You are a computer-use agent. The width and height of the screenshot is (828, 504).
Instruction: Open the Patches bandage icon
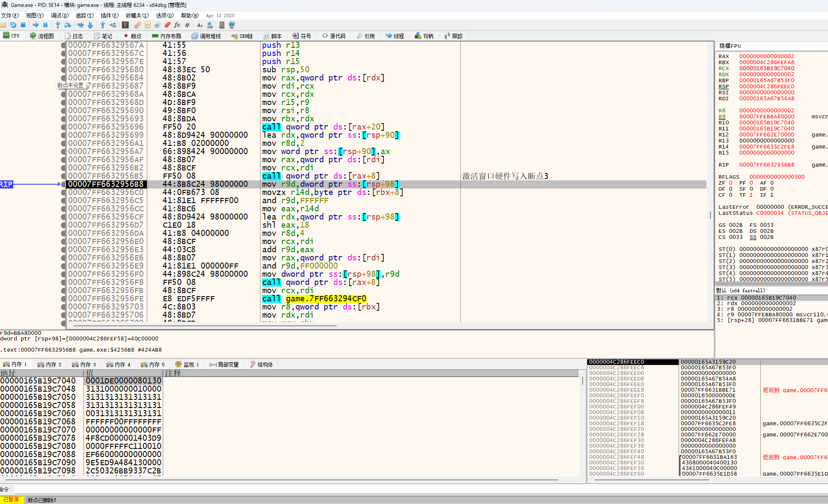(138, 25)
